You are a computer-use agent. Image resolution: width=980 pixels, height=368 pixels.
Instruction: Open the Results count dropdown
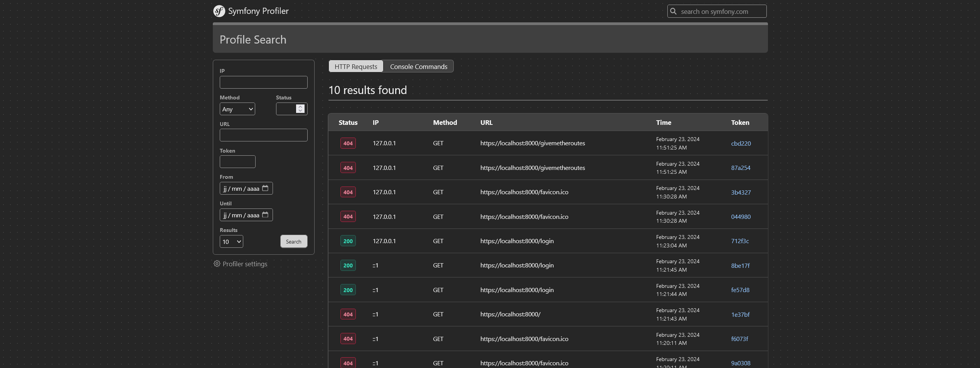(x=231, y=242)
